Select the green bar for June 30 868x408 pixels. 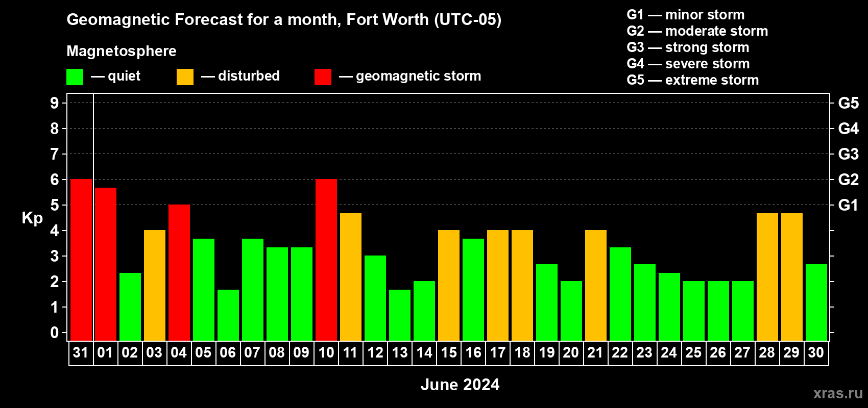click(x=816, y=302)
